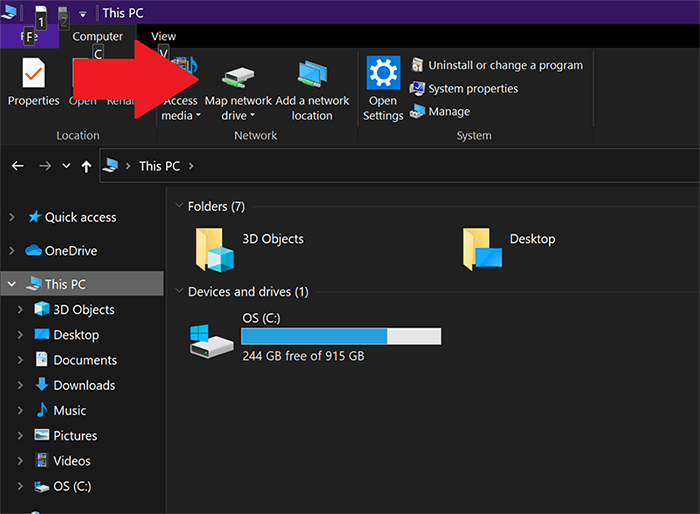The height and width of the screenshot is (514, 700).
Task: Open the 3D Objects folder icon
Action: [215, 248]
